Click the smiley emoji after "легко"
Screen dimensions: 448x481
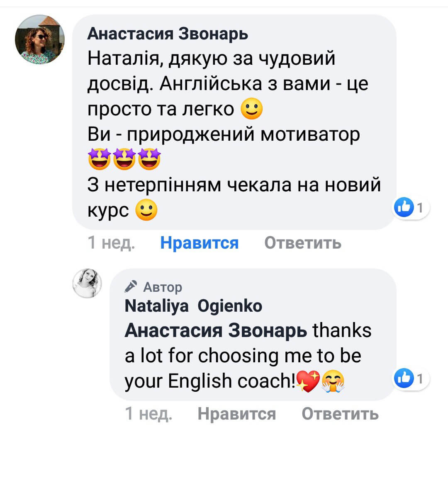(x=252, y=109)
